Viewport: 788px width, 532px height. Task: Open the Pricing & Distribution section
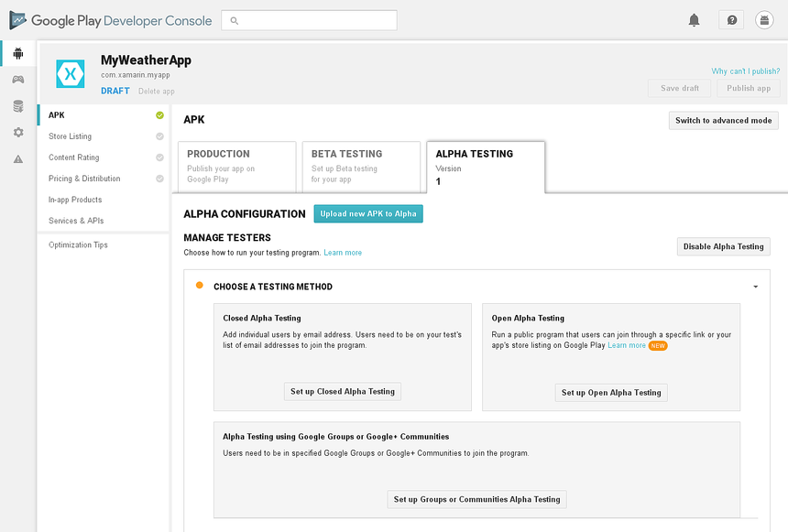tap(85, 178)
